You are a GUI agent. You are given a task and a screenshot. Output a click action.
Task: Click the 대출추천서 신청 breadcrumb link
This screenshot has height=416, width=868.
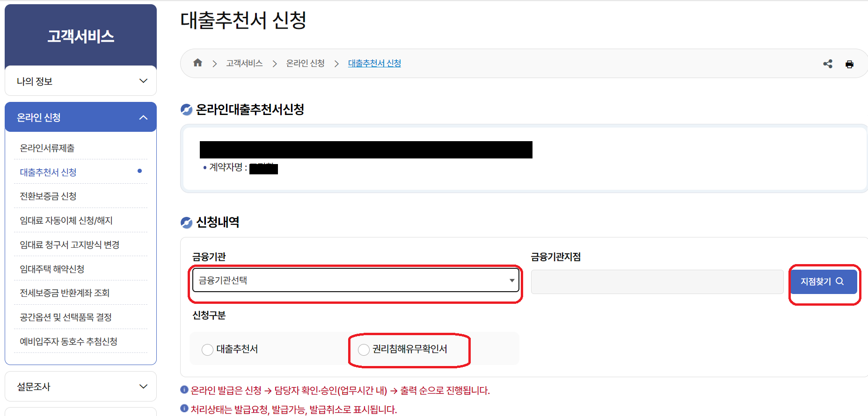(374, 64)
